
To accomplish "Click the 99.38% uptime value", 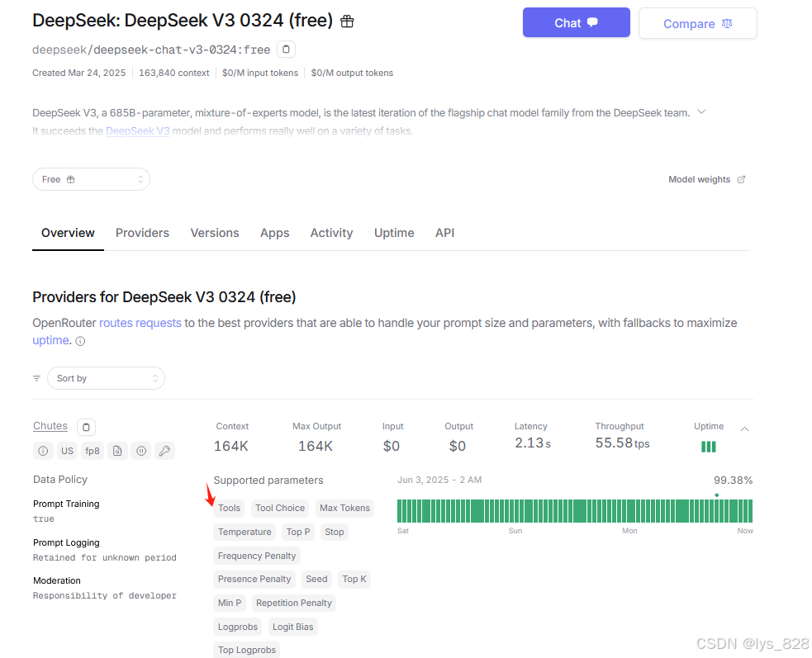I will click(733, 480).
